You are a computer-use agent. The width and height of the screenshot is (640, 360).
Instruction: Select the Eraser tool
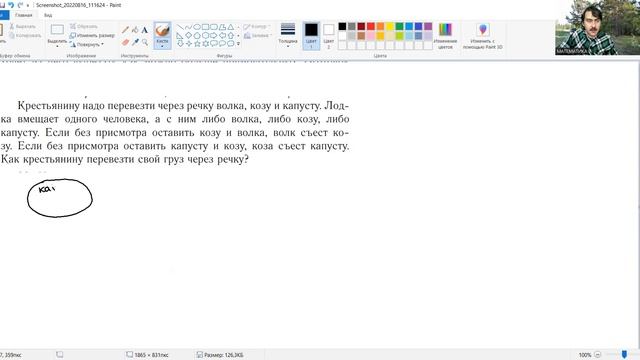pyautogui.click(x=125, y=42)
